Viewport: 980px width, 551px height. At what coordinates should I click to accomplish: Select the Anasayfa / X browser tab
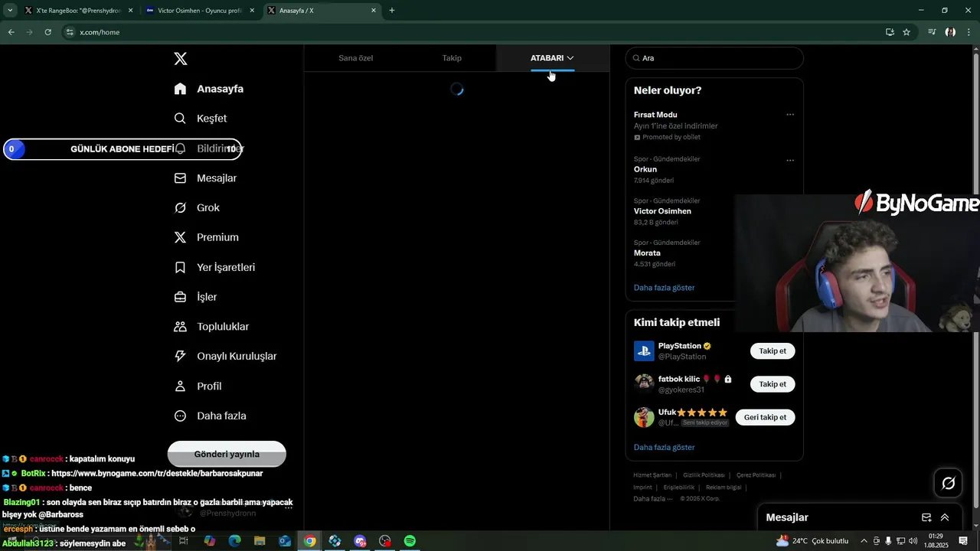coord(322,11)
